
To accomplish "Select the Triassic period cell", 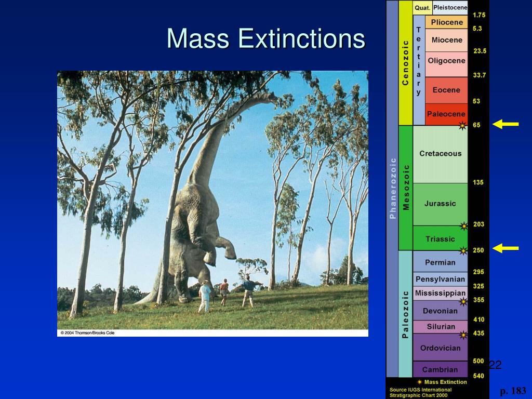I will tap(441, 238).
